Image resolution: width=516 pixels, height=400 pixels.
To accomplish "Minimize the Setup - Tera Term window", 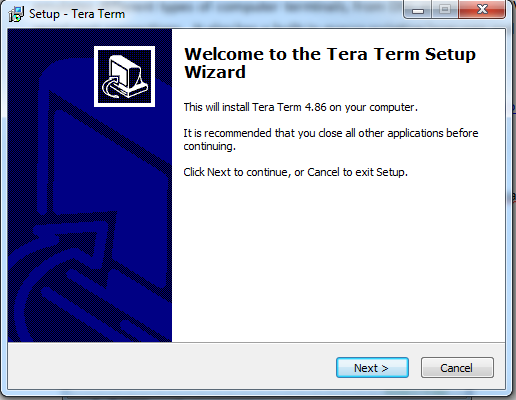I will coord(418,9).
